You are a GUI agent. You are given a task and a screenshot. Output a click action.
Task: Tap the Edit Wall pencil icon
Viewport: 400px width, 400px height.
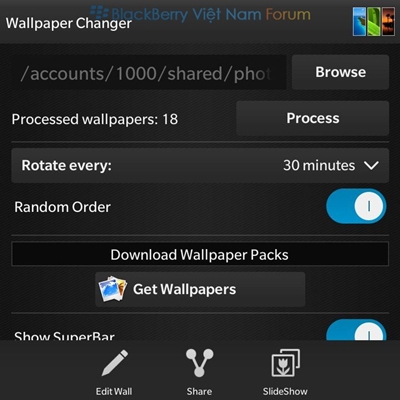click(x=115, y=363)
